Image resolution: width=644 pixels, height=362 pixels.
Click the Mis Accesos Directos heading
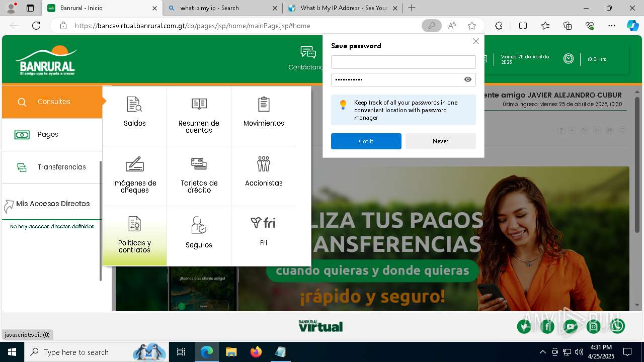53,204
